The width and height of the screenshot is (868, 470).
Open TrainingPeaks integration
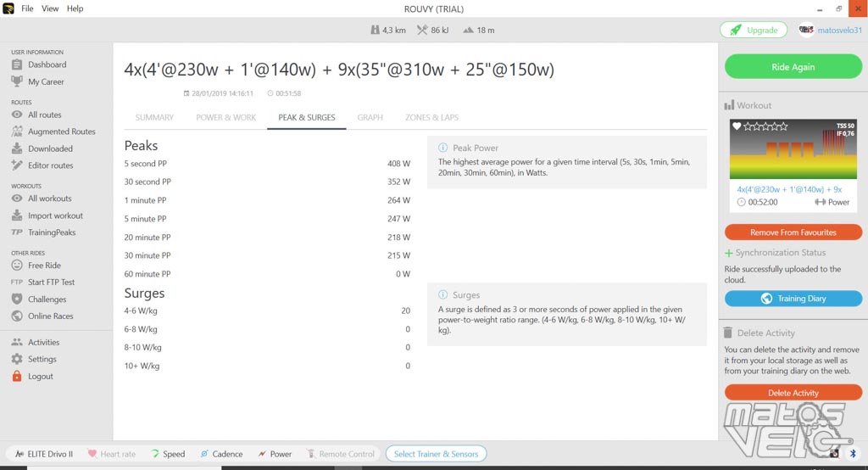43,232
